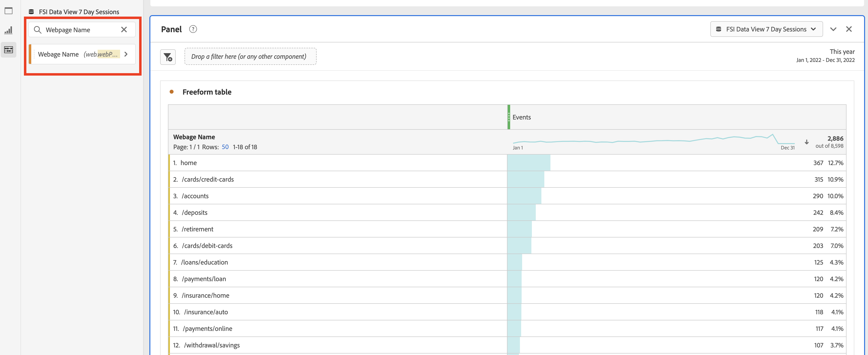Clear the Webpage Name search text
The image size is (868, 355).
tap(124, 30)
